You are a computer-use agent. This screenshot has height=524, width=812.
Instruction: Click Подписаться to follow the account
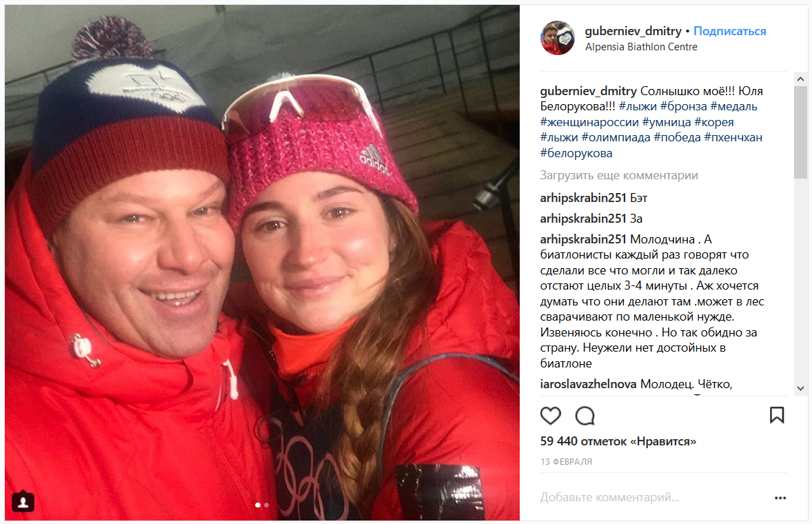pos(730,31)
